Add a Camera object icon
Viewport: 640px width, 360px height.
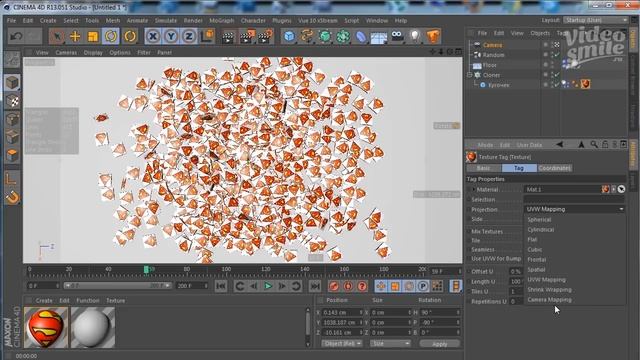tap(397, 37)
